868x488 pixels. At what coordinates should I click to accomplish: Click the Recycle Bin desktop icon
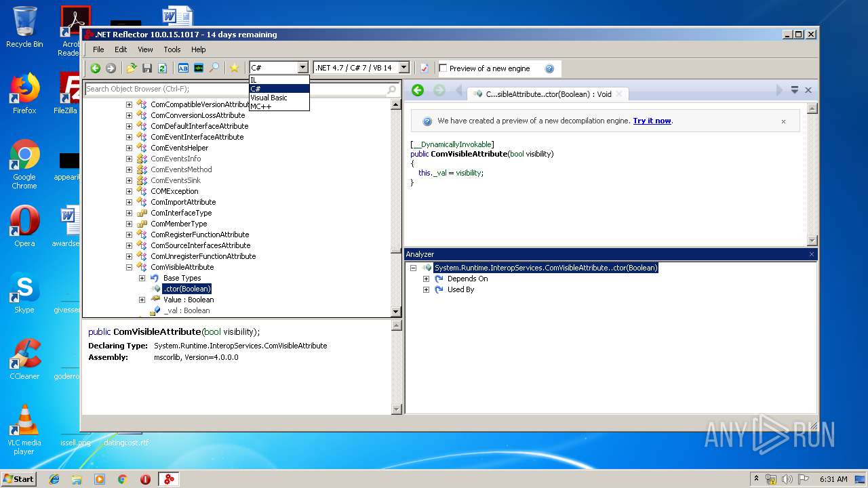(x=24, y=27)
